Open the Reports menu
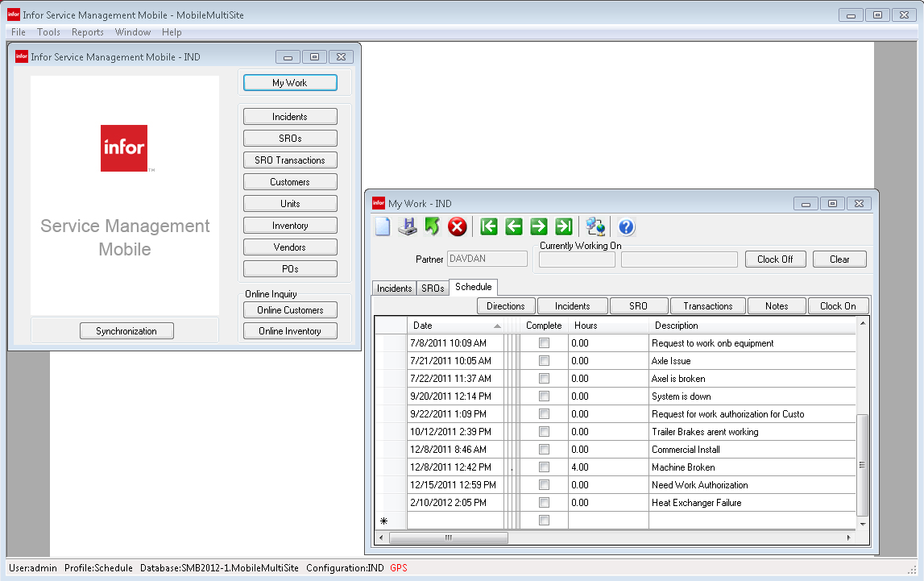924x581 pixels. 87,32
